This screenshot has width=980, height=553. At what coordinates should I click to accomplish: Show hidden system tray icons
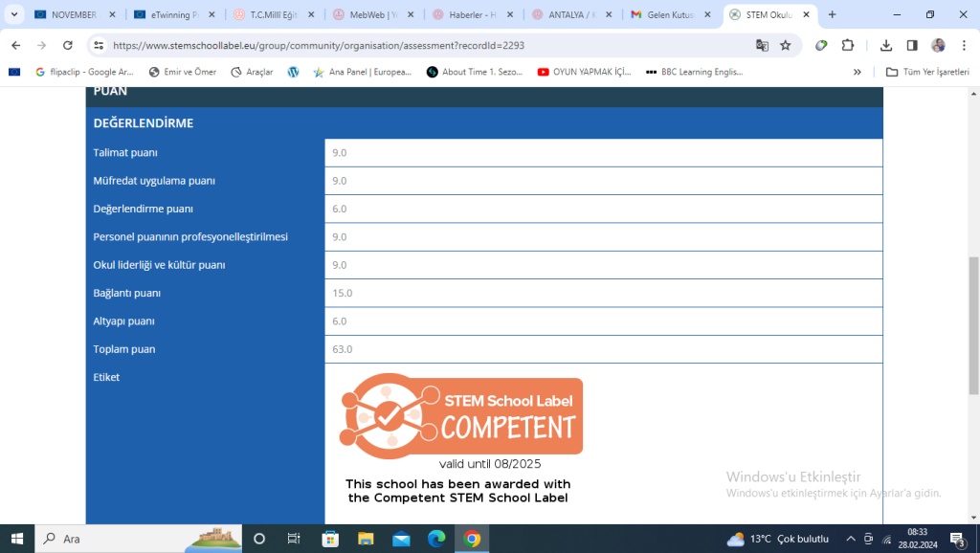(851, 539)
